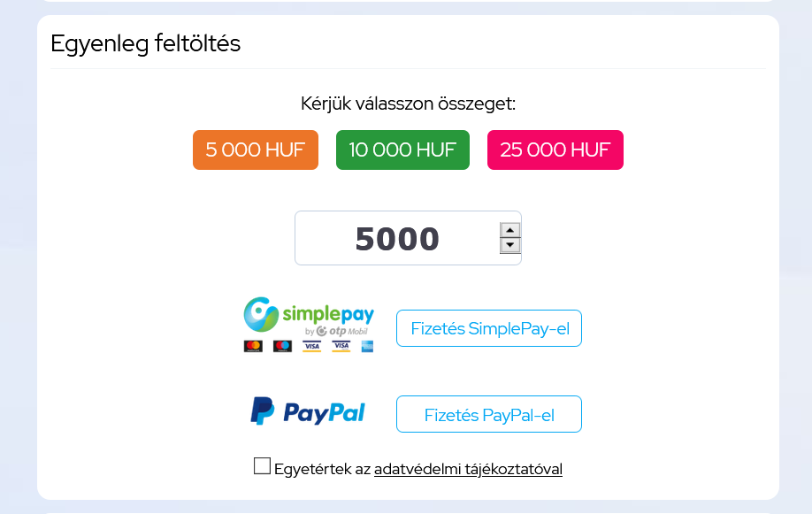The width and height of the screenshot is (812, 514).
Task: Select the orange 5 000 HUF amount
Action: pyautogui.click(x=256, y=150)
